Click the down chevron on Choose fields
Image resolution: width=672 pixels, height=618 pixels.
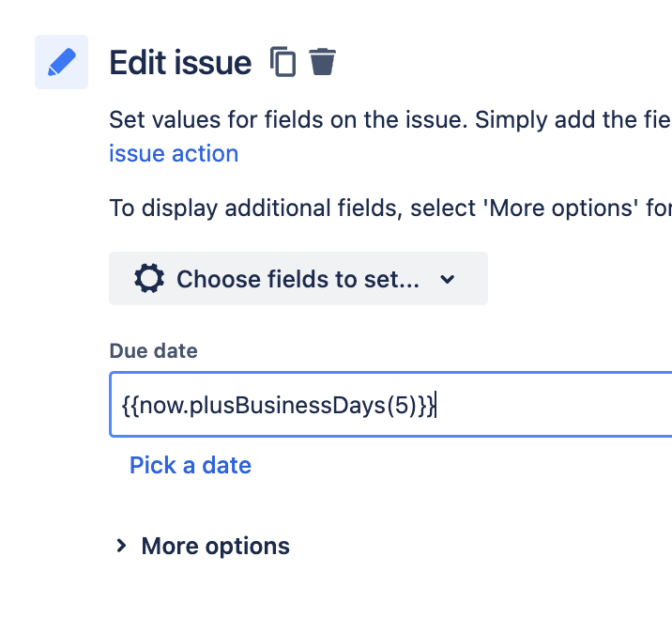(447, 280)
